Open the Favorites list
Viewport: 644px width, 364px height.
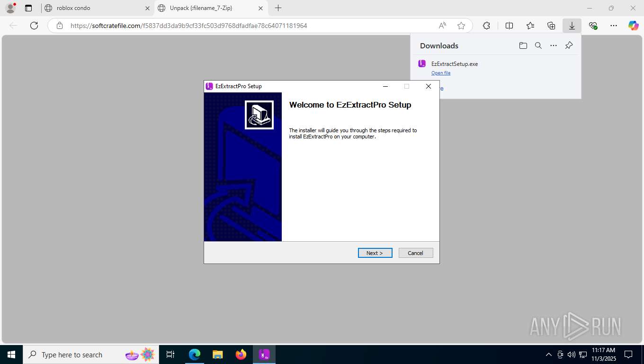(530, 26)
